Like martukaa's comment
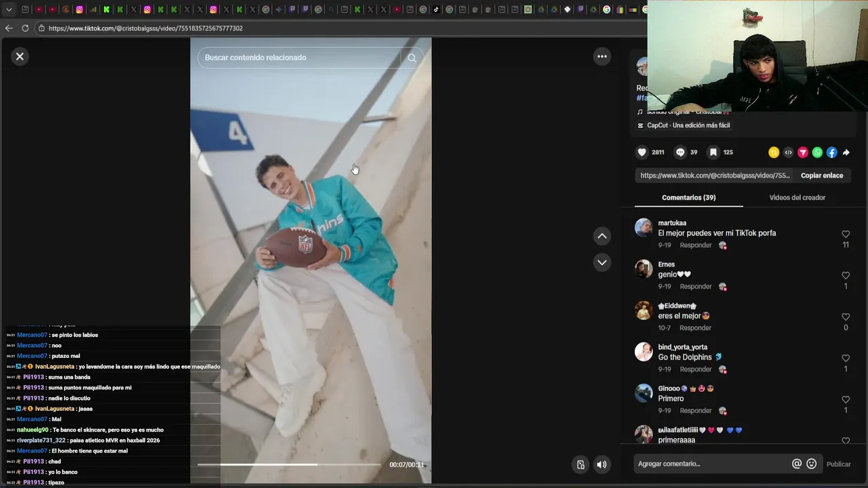 846,235
